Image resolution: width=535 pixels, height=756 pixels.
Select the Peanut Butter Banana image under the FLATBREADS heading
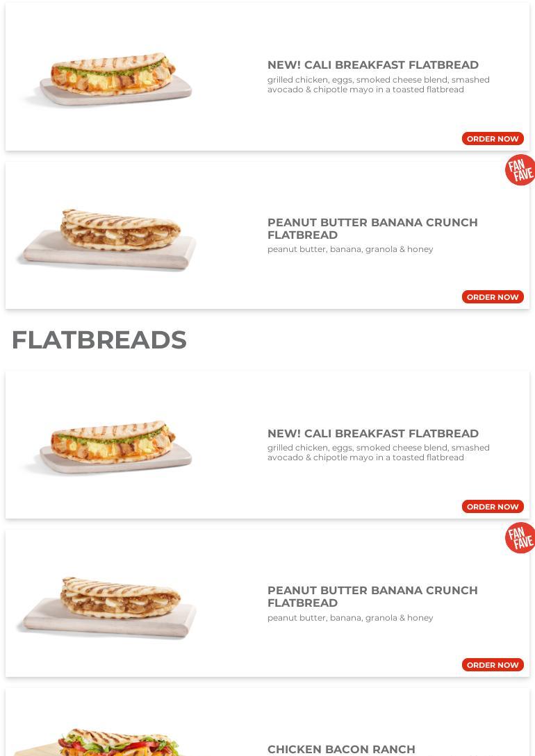pos(108,606)
